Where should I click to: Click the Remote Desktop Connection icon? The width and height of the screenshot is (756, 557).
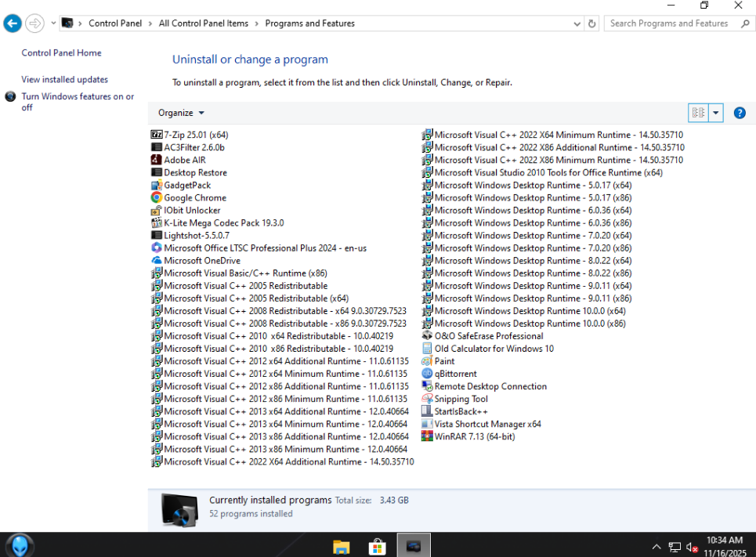[427, 385]
